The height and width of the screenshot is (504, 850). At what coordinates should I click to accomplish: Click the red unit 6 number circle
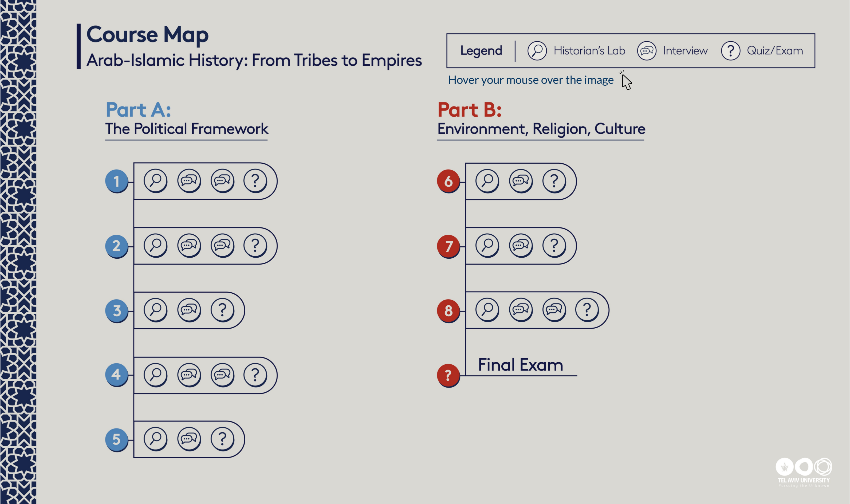(448, 181)
